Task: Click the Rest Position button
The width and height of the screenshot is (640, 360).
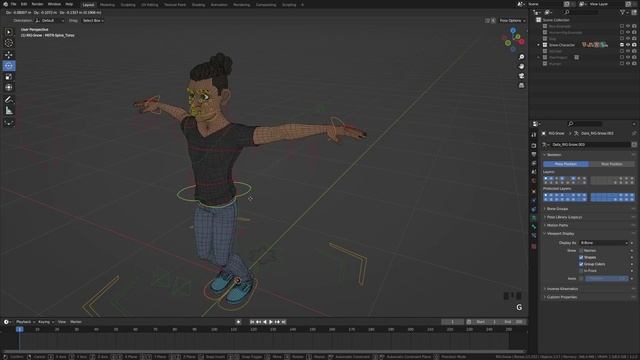Action: (x=612, y=164)
